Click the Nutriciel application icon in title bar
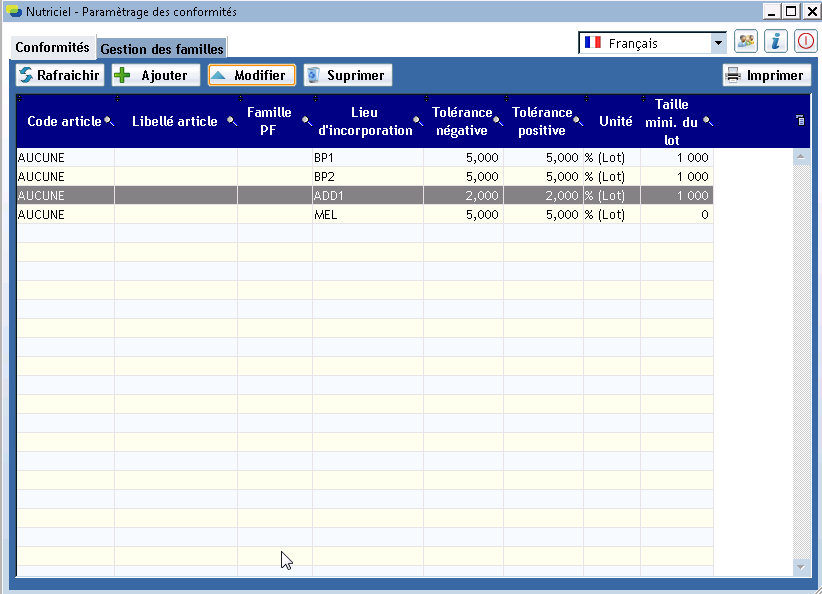Image resolution: width=822 pixels, height=594 pixels. pyautogui.click(x=14, y=11)
